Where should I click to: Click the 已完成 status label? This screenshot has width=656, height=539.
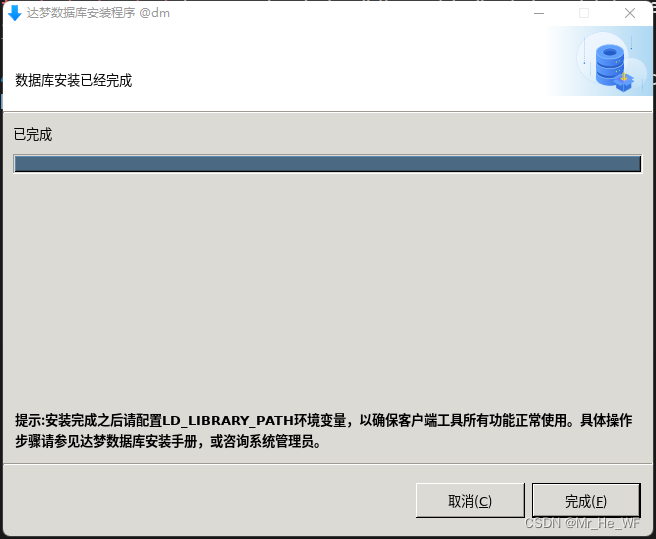33,135
